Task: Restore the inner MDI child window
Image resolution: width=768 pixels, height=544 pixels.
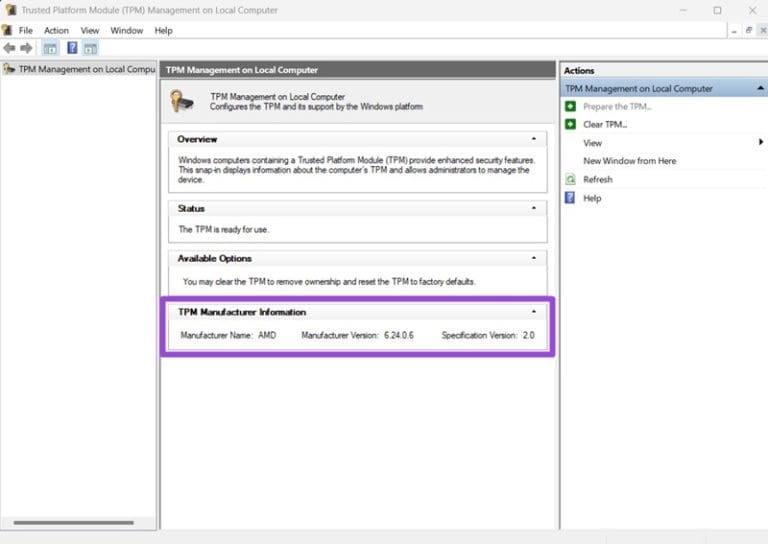Action: coord(748,30)
